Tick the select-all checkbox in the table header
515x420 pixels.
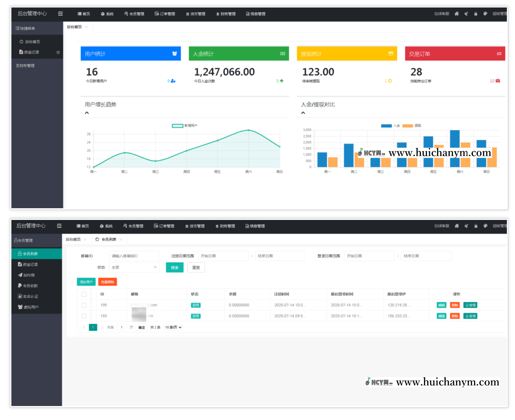(84, 294)
